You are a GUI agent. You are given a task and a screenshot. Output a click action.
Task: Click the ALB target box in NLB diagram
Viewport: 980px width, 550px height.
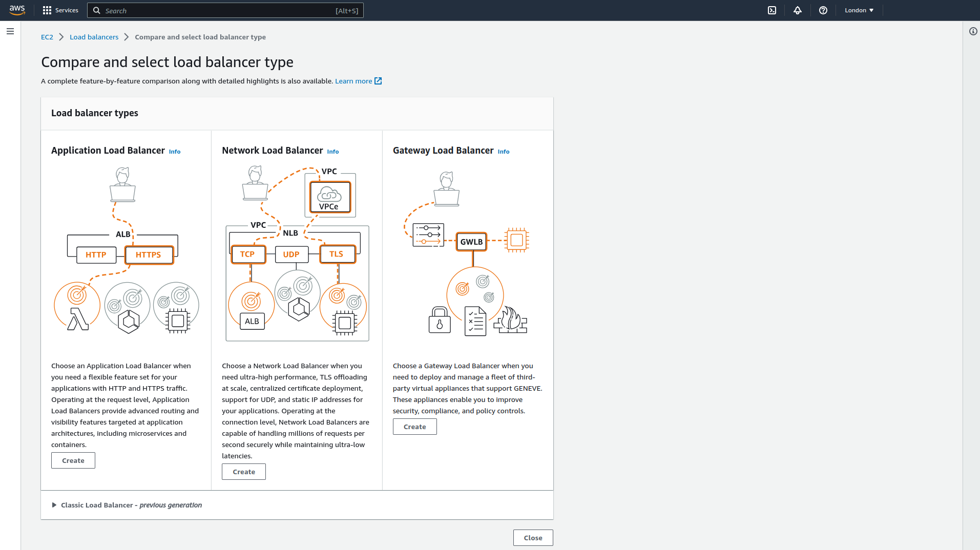click(x=252, y=321)
